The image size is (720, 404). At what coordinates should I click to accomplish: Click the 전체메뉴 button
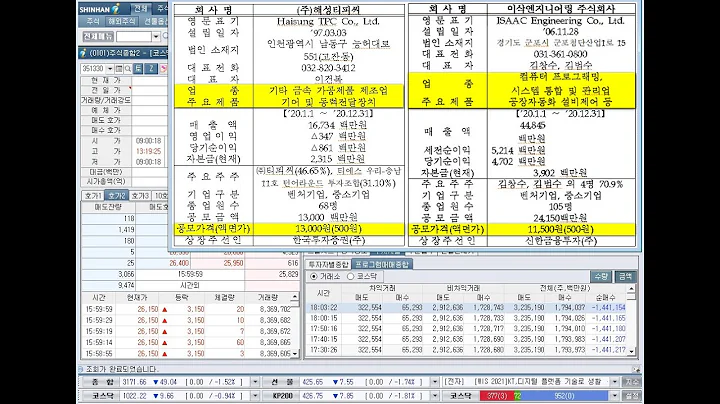click(x=98, y=36)
